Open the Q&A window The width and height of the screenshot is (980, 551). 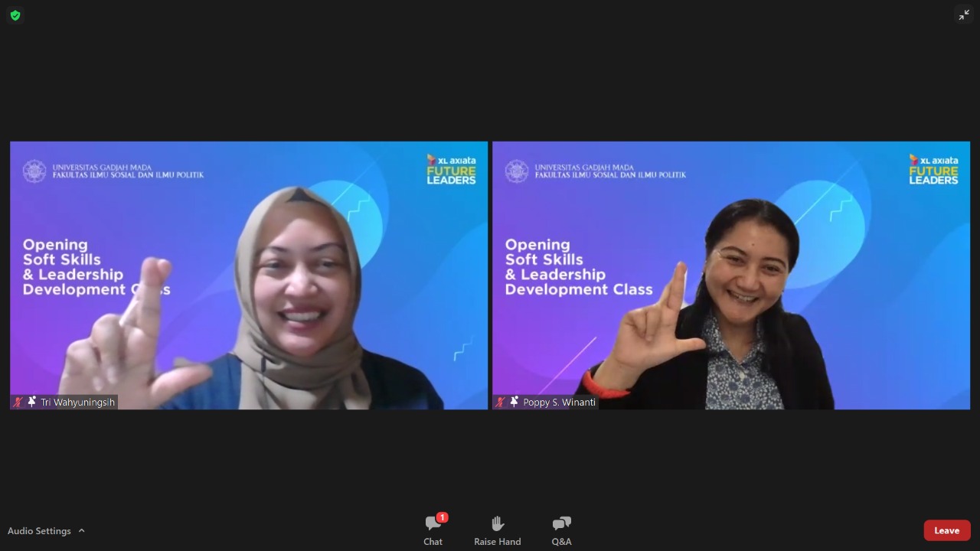pyautogui.click(x=561, y=530)
